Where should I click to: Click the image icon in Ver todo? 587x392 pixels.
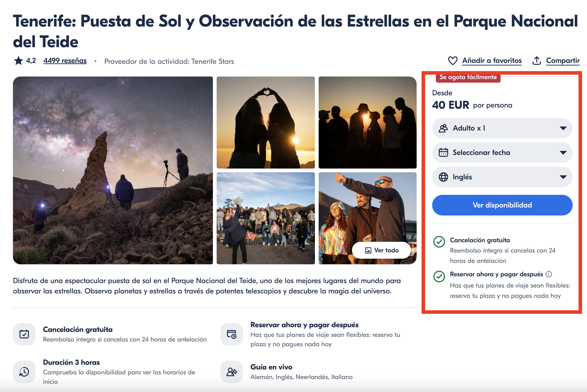pos(368,250)
